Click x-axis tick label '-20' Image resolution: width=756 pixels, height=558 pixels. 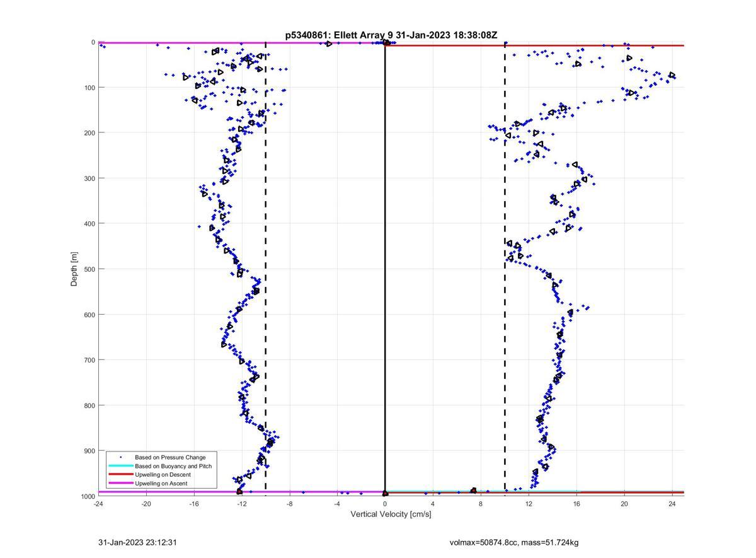pos(146,504)
